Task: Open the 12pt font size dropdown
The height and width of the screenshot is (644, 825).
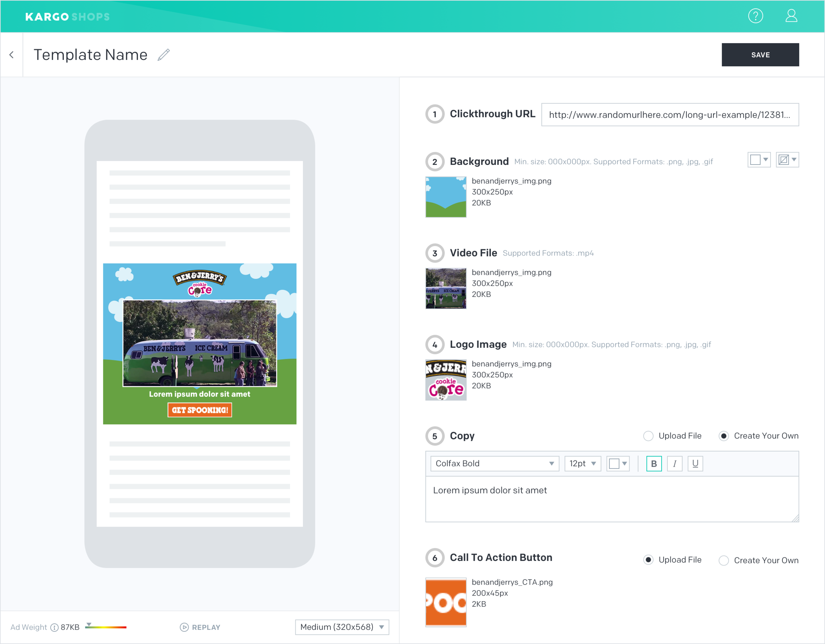Action: pyautogui.click(x=582, y=464)
